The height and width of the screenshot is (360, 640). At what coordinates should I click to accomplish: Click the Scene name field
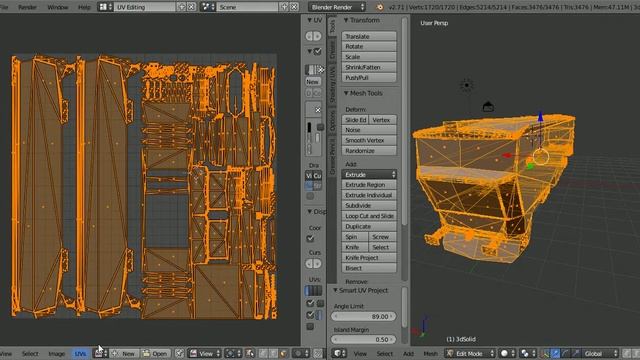click(248, 7)
